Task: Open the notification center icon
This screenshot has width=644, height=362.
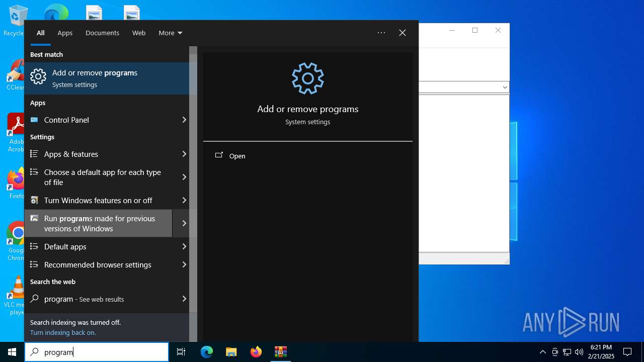Action: click(x=627, y=352)
